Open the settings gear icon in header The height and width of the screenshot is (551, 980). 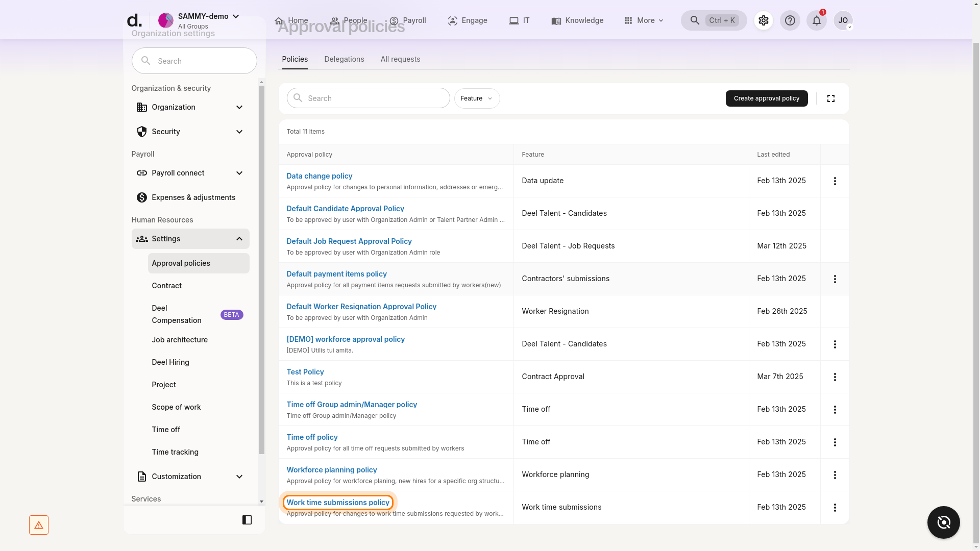tap(763, 20)
